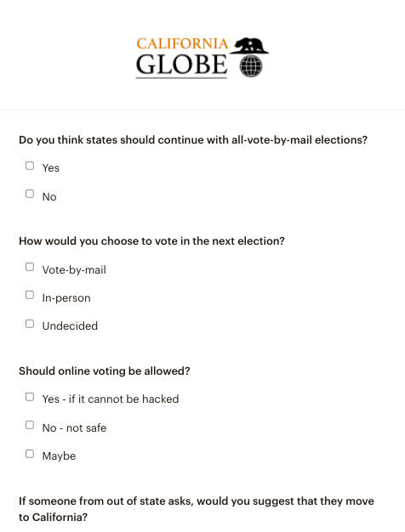Viewport: 405px width, 532px height.
Task: Tick the checkbox for No - not safe
Action: click(x=30, y=425)
